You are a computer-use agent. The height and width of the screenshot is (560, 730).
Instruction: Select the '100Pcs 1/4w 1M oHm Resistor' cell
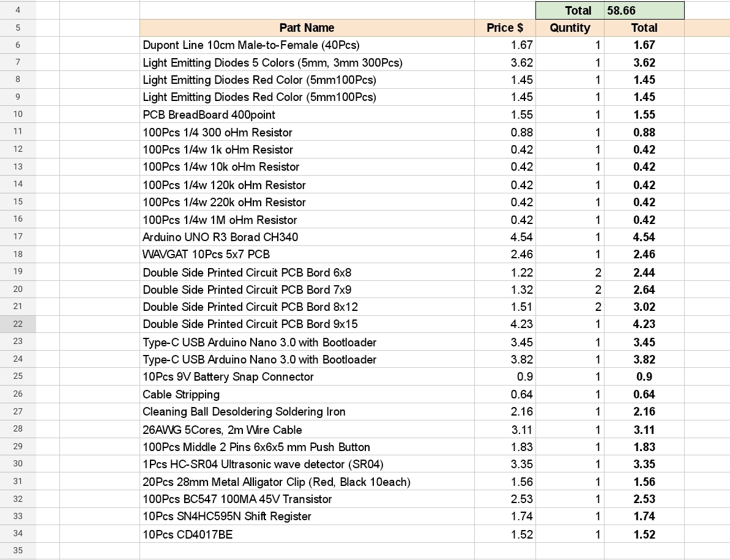click(307, 220)
